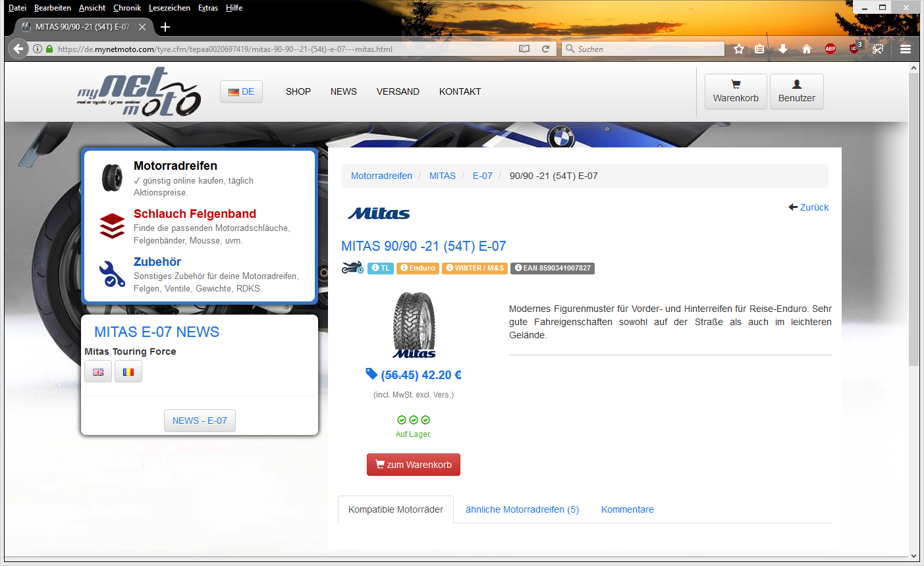Screen dimensions: 924x566
Task: Click the red layers icon beside Schlauch Felgenband
Action: [x=112, y=226]
